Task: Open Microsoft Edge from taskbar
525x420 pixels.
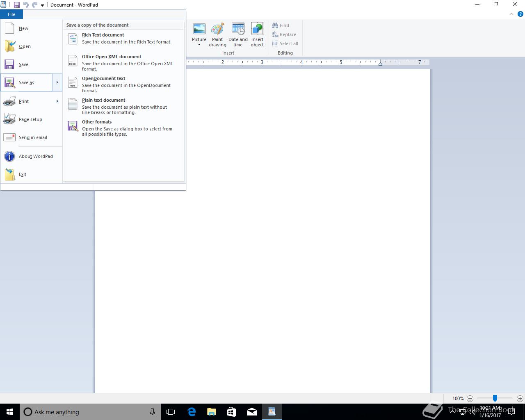Action: (x=191, y=412)
